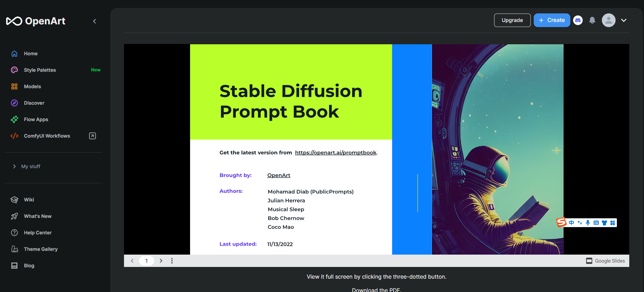
Task: Click author Mohamad Diab (PublicPrompts)
Action: (311, 192)
